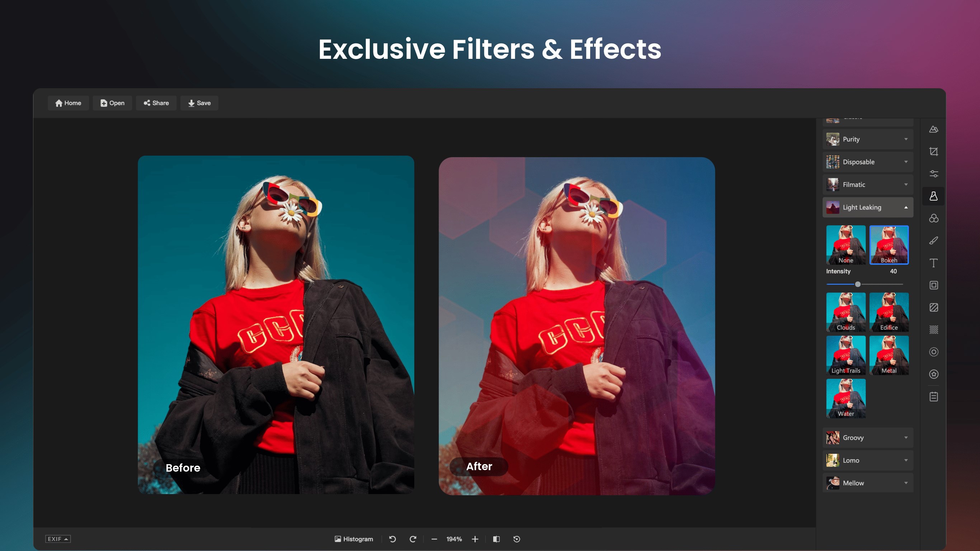The width and height of the screenshot is (980, 551).
Task: Click the Undo arrow icon
Action: coord(392,539)
